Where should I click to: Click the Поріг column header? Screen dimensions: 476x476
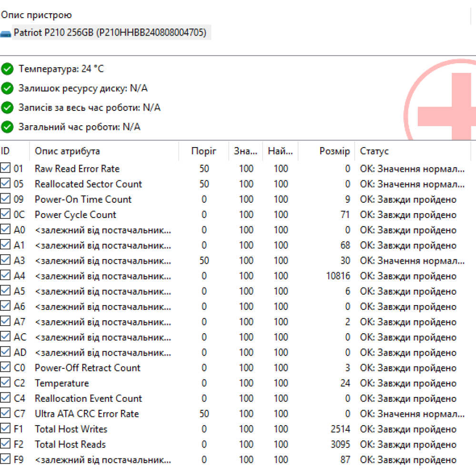[x=204, y=151]
